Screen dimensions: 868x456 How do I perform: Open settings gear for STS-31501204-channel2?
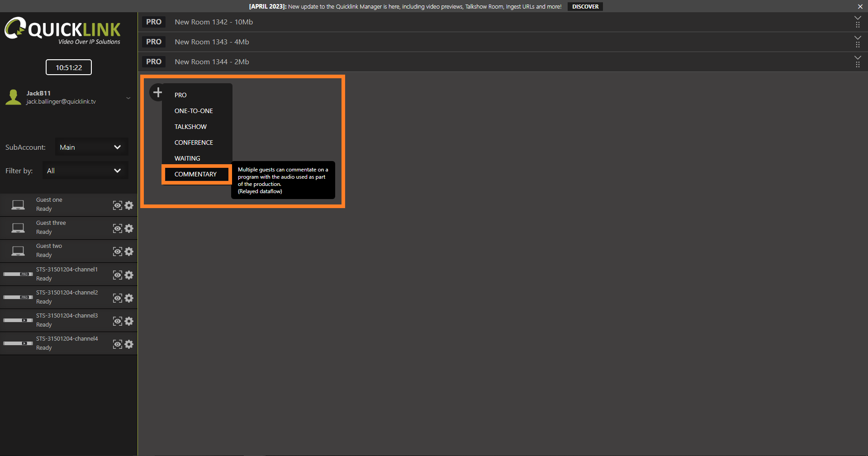129,298
